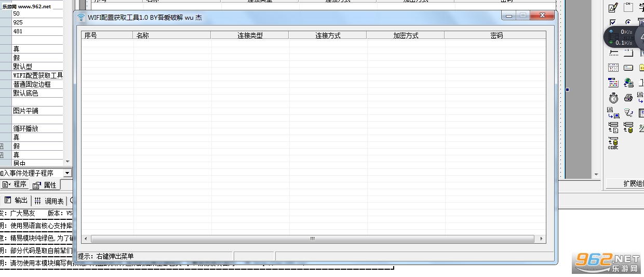Viewport: 644px width, 277px height.
Task: Pick the checkbox component in toolbox
Action: tap(613, 22)
